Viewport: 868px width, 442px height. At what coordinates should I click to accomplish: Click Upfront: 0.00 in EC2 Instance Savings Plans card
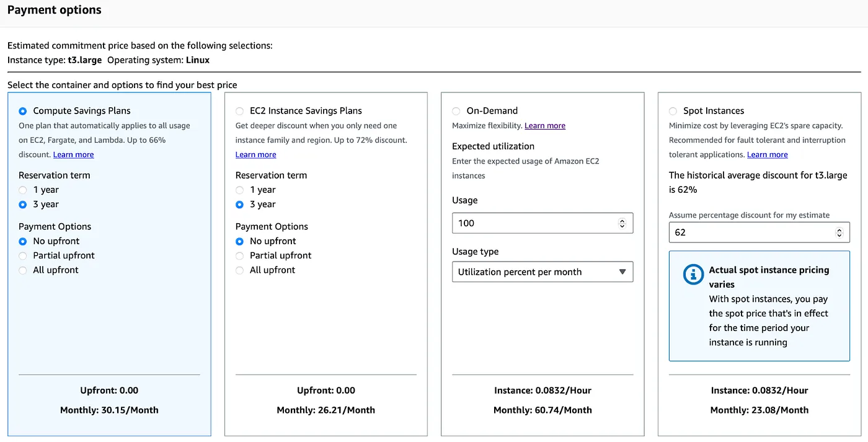tap(325, 391)
